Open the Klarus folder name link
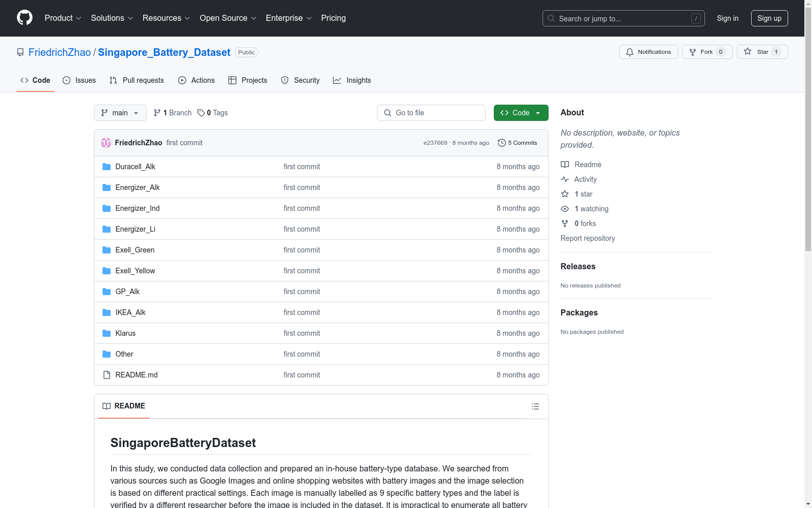Screen dimensions: 812x508 click(x=125, y=333)
